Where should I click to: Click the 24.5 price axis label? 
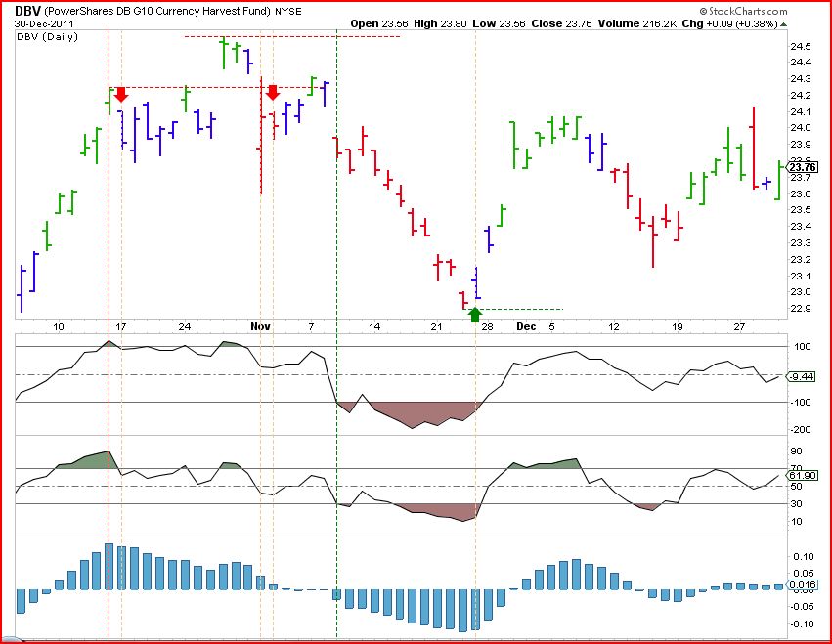(800, 47)
